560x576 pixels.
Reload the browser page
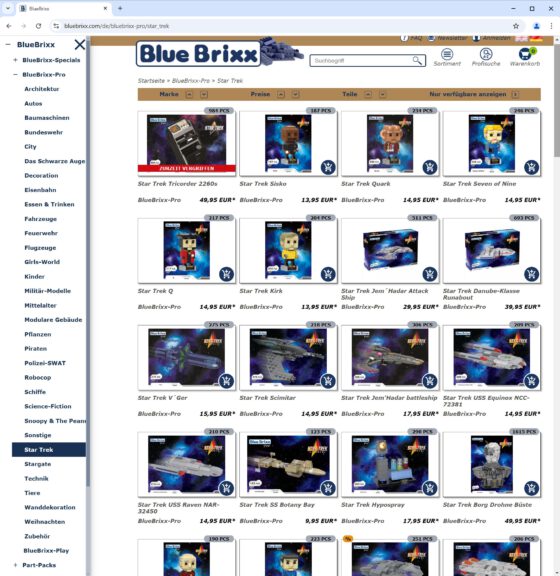38,26
